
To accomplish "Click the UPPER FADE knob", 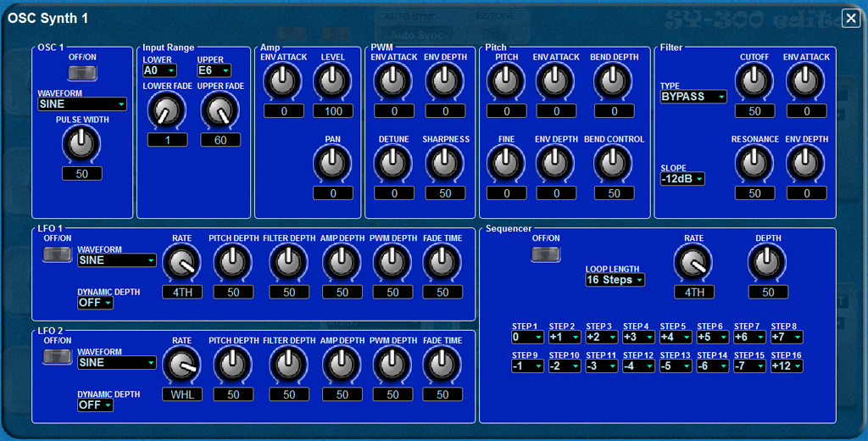I will pyautogui.click(x=220, y=110).
